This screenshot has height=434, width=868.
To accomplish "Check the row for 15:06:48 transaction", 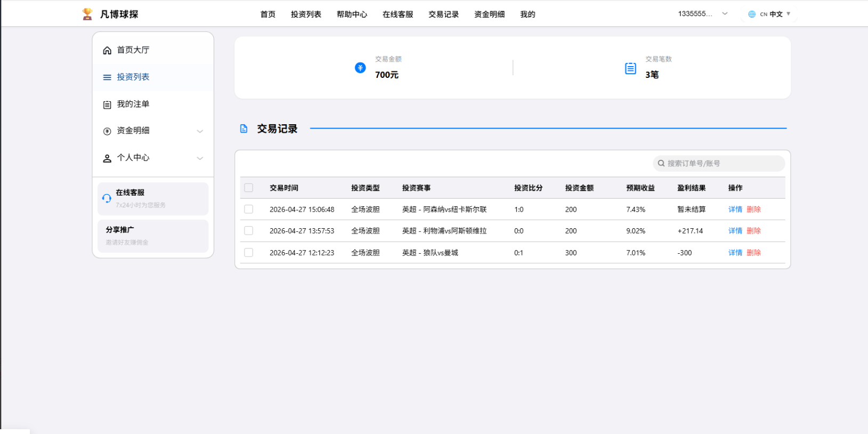I will [x=248, y=209].
